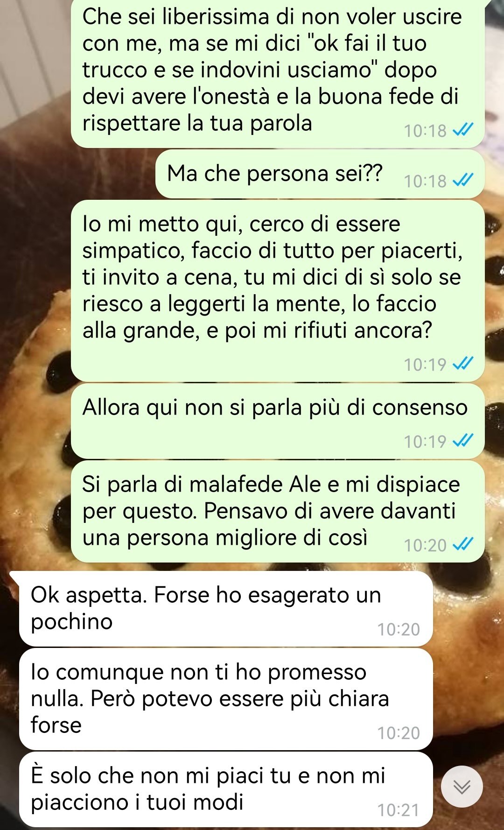
Task: Tap message starting 'Che sei liberissima di non voler'
Action: pos(278,73)
